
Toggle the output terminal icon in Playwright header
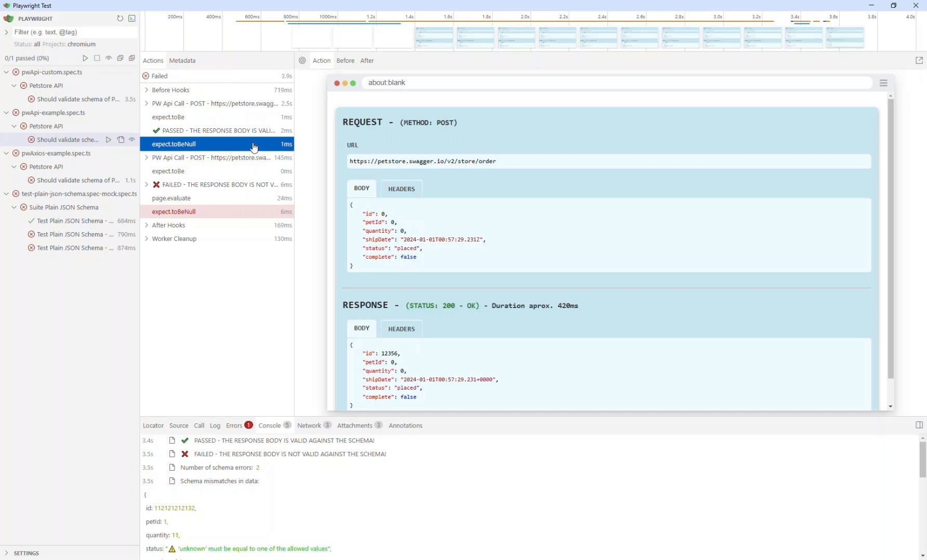click(x=132, y=19)
